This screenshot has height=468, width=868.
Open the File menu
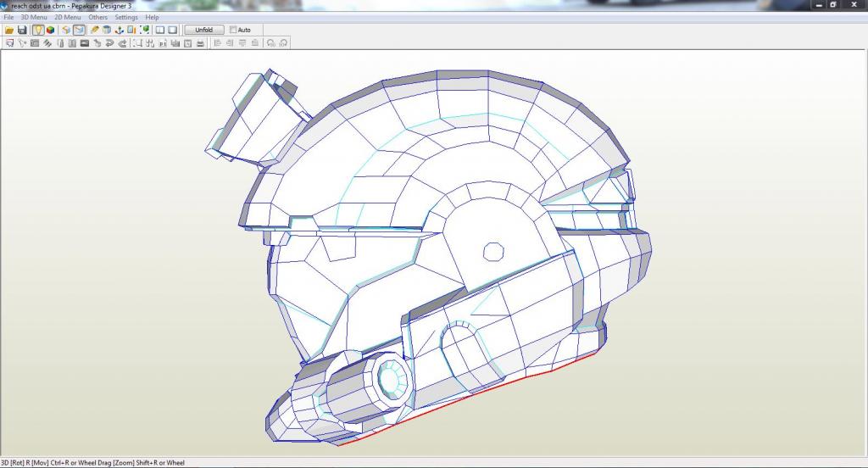click(8, 17)
